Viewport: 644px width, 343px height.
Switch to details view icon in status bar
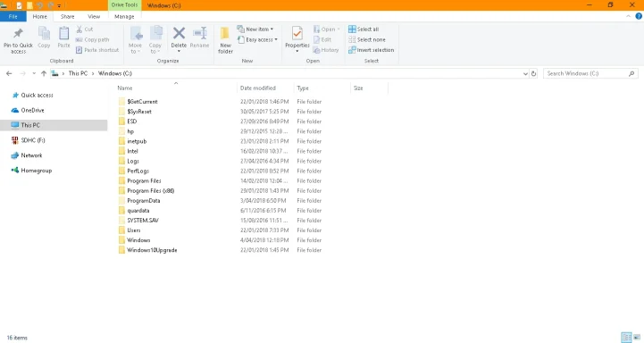[626, 338]
